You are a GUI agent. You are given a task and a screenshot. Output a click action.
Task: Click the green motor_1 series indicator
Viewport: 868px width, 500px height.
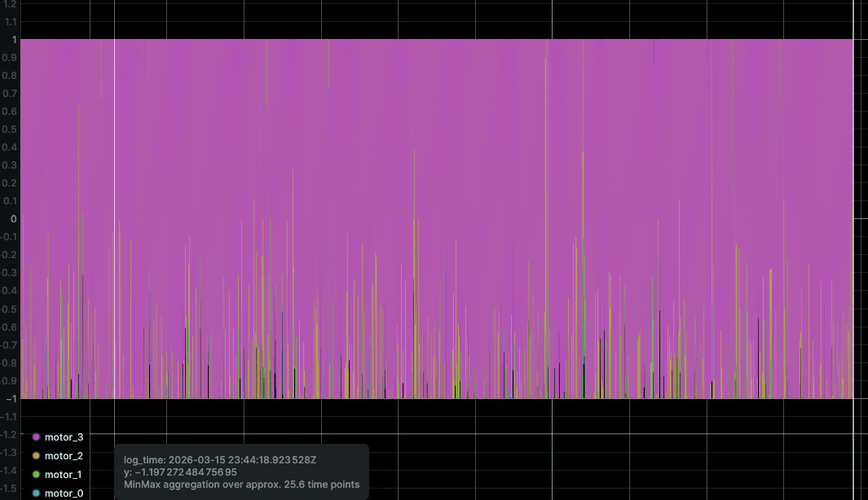coord(36,475)
